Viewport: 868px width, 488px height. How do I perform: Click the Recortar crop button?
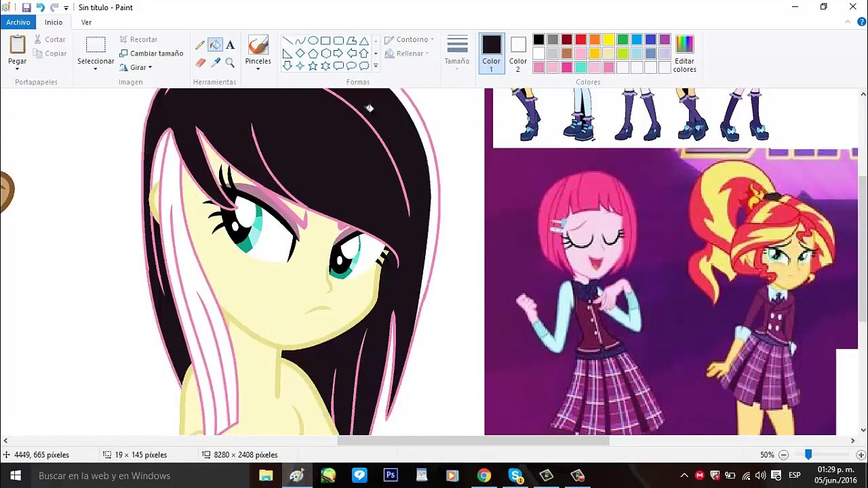138,39
